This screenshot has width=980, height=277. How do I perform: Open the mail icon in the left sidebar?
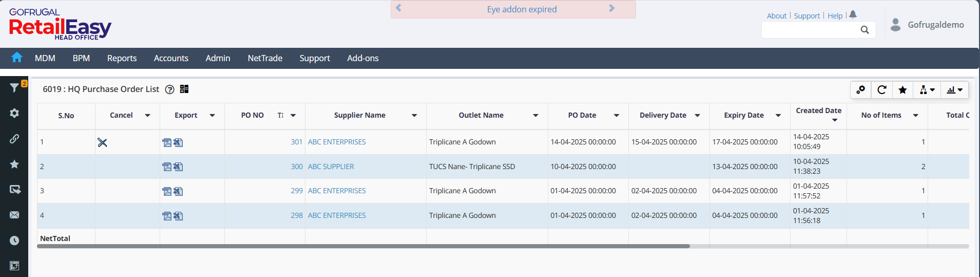click(14, 215)
